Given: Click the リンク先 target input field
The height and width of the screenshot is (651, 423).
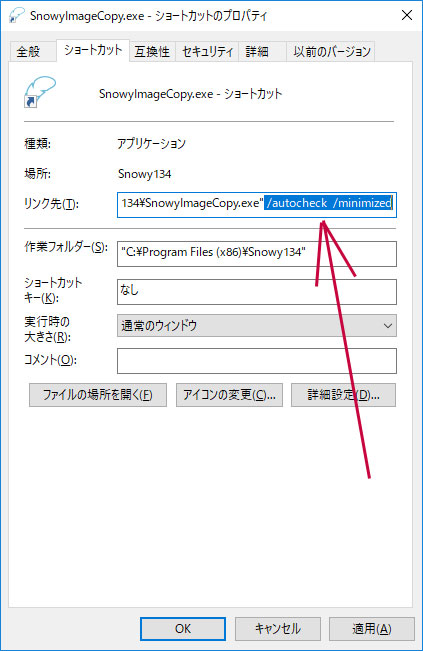Looking at the screenshot, I should (x=257, y=205).
